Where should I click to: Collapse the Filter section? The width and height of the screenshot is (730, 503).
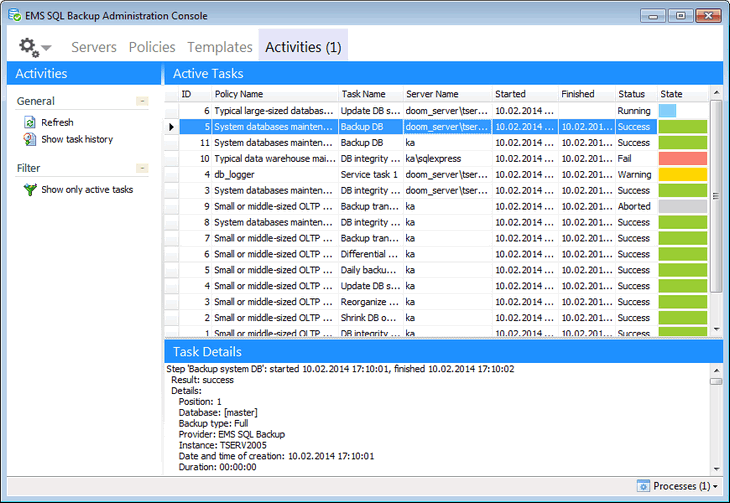(142, 168)
